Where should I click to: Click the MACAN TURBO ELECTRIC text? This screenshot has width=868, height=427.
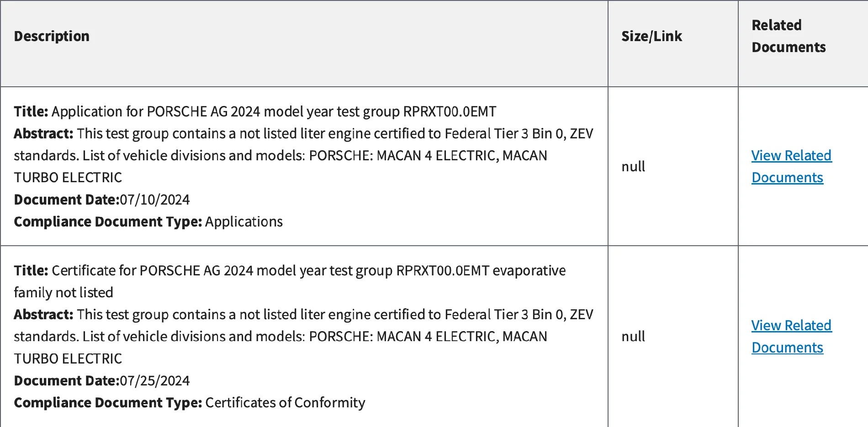pyautogui.click(x=68, y=177)
